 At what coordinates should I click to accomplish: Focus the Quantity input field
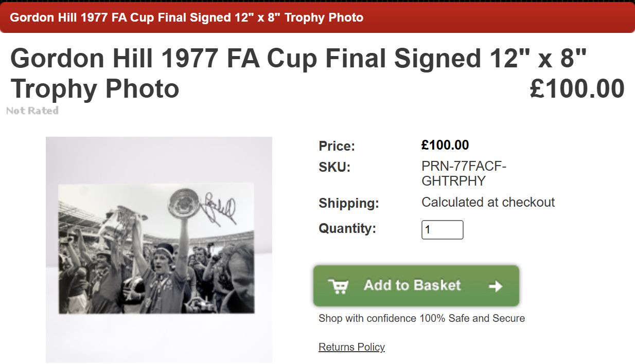442,230
